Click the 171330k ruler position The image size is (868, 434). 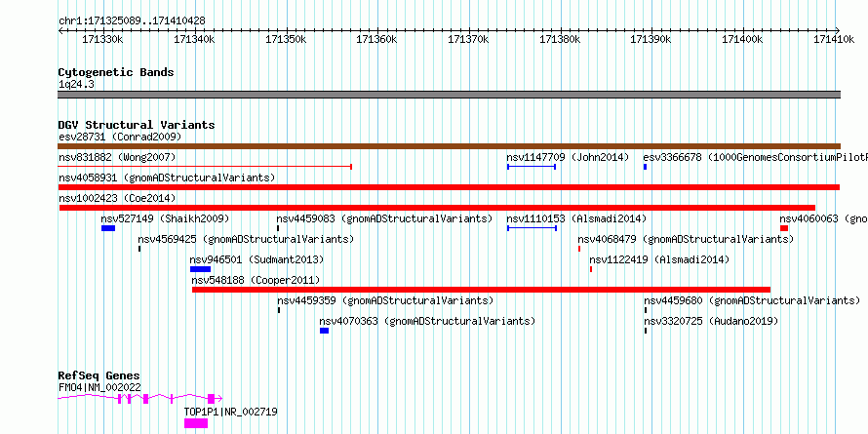[103, 40]
